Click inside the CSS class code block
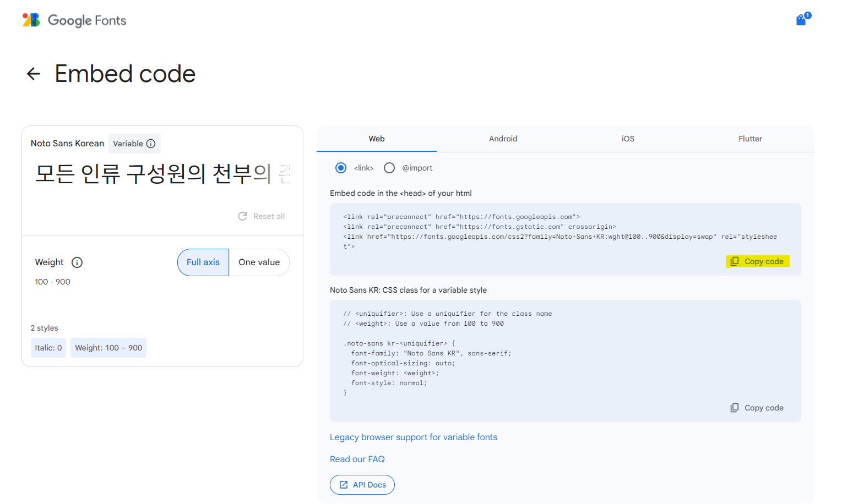 tap(566, 361)
